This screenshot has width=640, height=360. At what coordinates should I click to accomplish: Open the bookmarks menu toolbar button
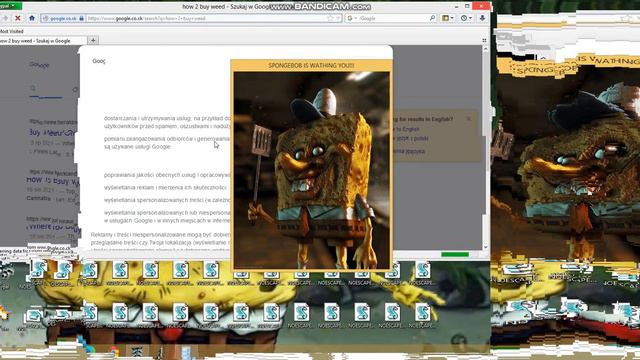(448, 18)
